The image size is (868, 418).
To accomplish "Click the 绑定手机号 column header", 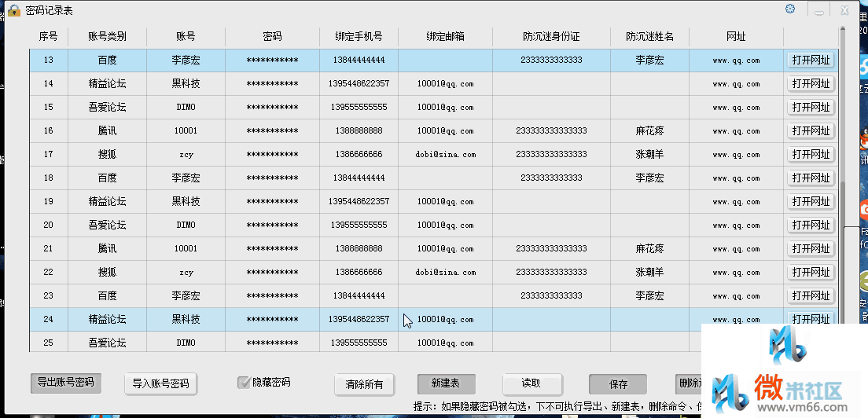I will click(x=359, y=37).
